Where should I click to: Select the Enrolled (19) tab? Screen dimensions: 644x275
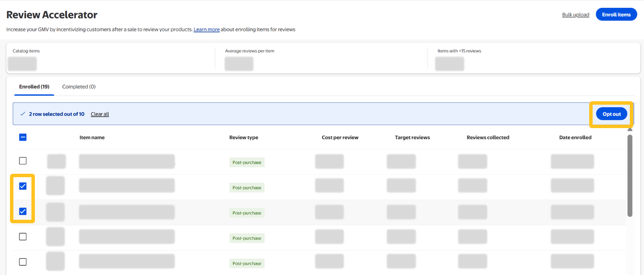click(x=34, y=87)
